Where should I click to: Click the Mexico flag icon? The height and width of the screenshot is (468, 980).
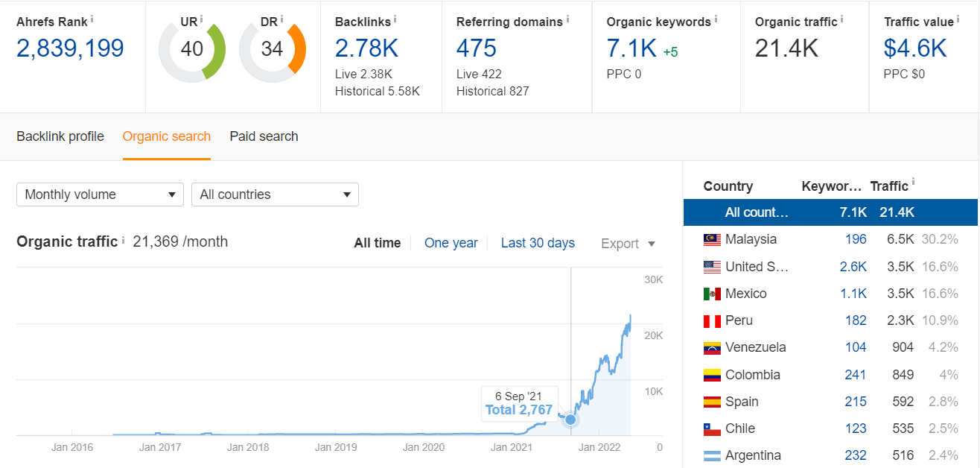712,294
